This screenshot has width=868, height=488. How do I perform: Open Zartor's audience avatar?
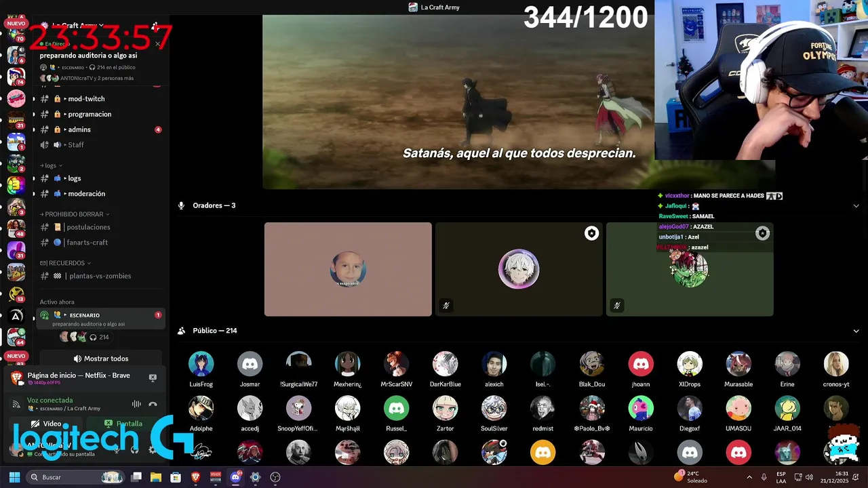tap(445, 409)
